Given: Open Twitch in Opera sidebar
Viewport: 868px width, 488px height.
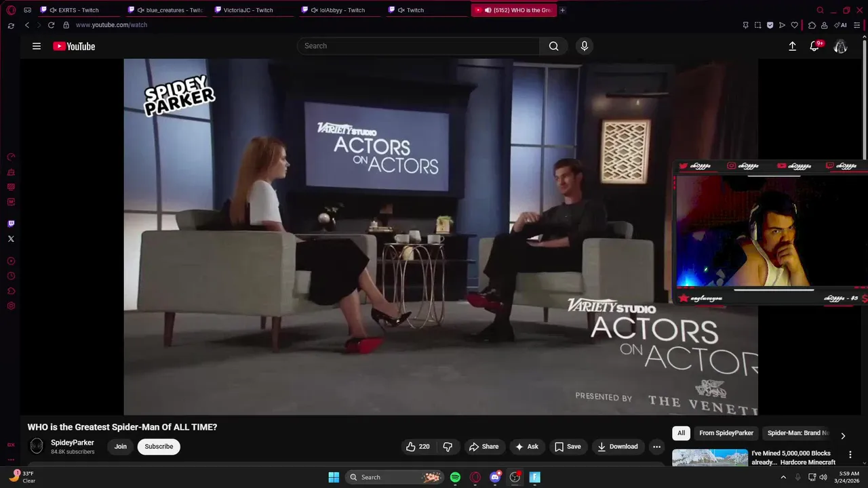Looking at the screenshot, I should point(11,224).
